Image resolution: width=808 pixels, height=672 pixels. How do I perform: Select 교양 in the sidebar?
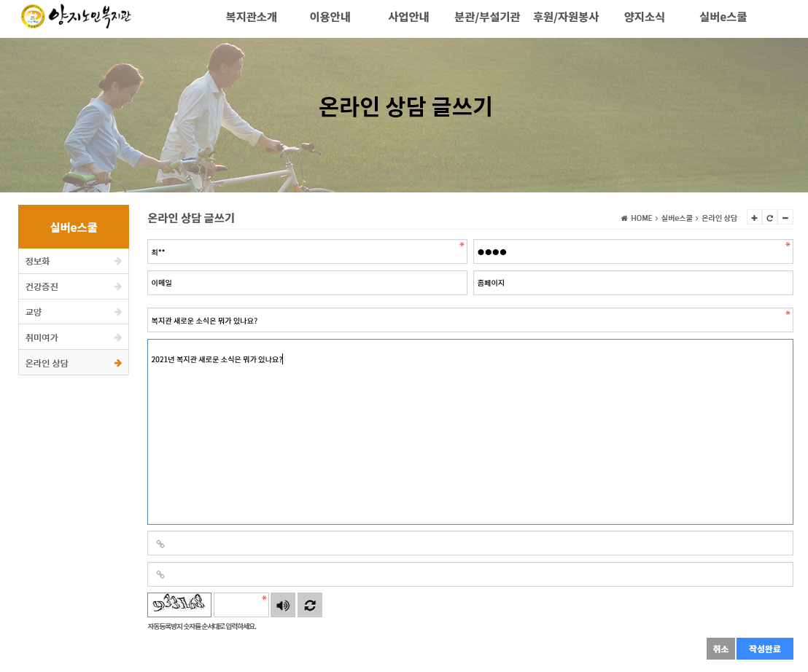74,312
